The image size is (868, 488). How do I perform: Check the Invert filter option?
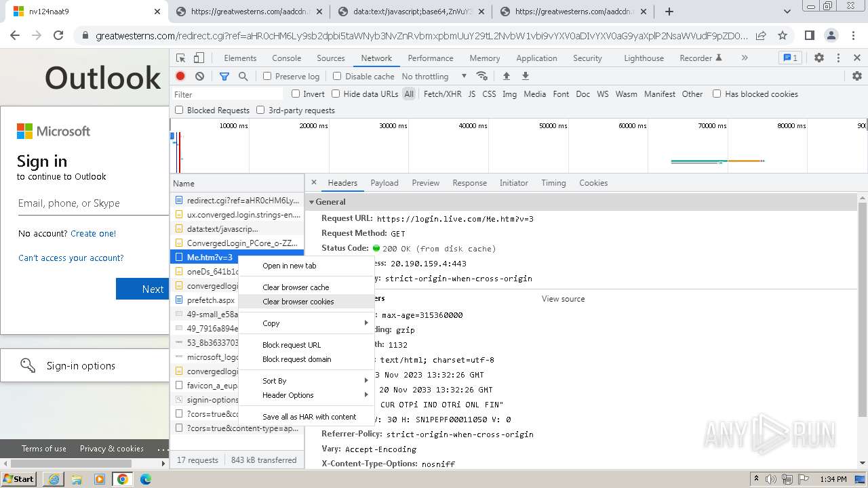(296, 94)
